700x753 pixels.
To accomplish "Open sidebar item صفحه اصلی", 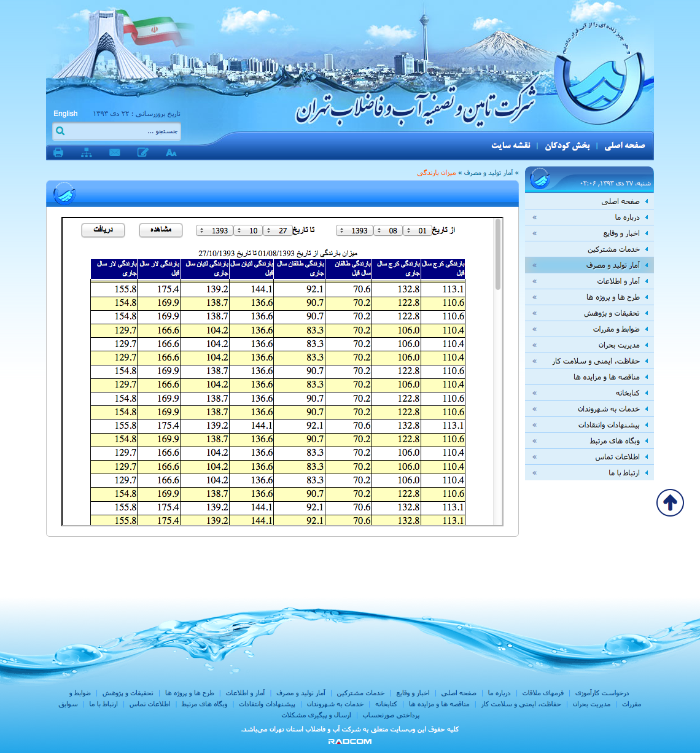I will 589,201.
